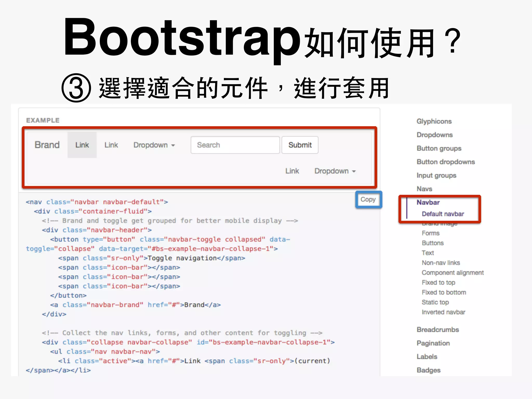Open Fixed to top sub-item
This screenshot has height=399, width=532.
pos(438,282)
